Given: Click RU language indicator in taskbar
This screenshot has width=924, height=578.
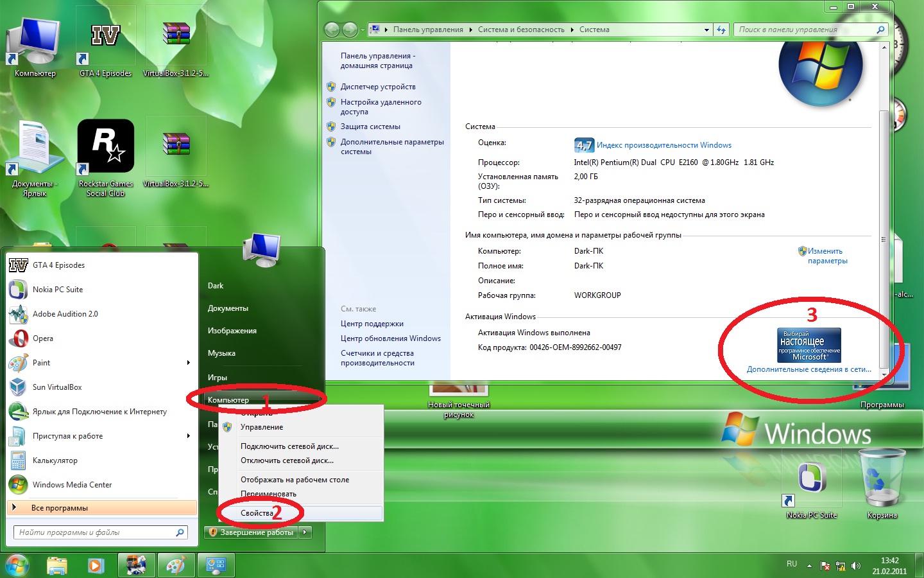Looking at the screenshot, I should pyautogui.click(x=792, y=565).
